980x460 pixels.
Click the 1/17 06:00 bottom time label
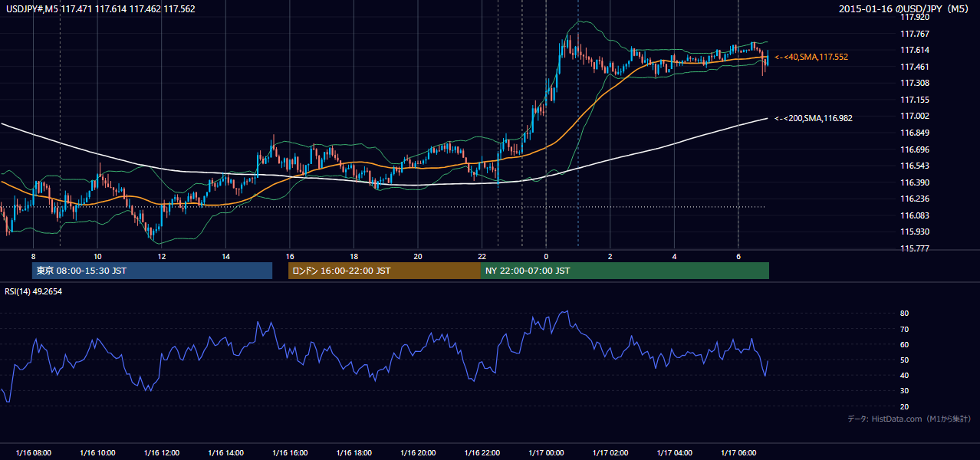tap(738, 453)
